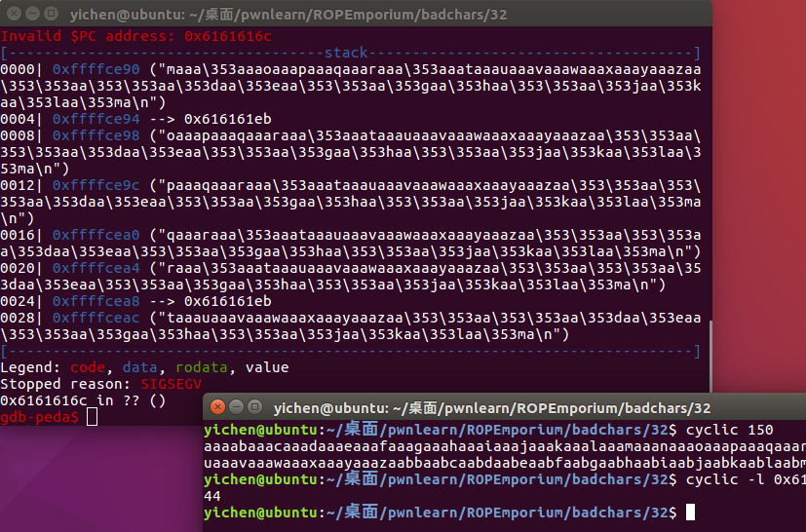Click the offset label 0028|
Viewport: 806px width, 532px height.
coord(21,318)
